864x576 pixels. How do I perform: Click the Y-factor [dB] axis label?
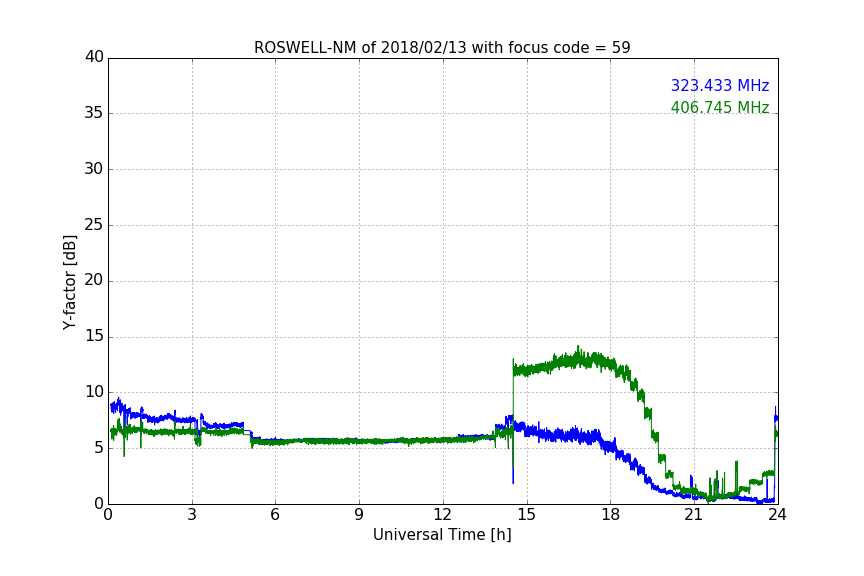69,282
